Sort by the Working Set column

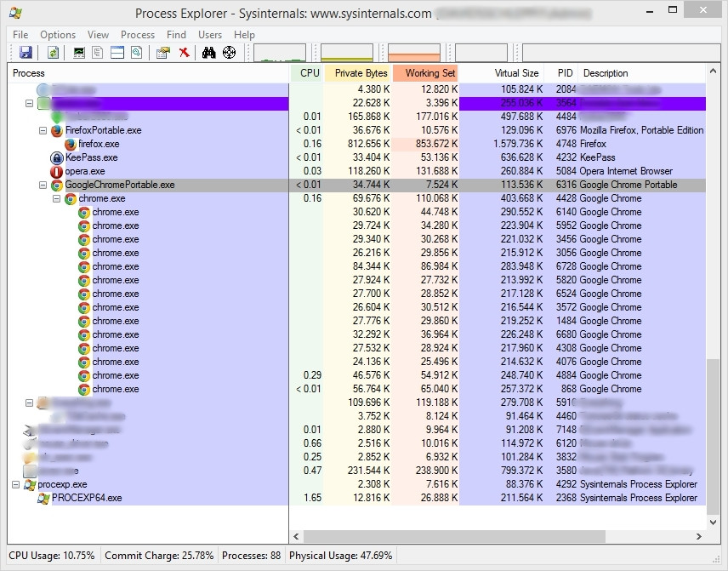pos(426,73)
